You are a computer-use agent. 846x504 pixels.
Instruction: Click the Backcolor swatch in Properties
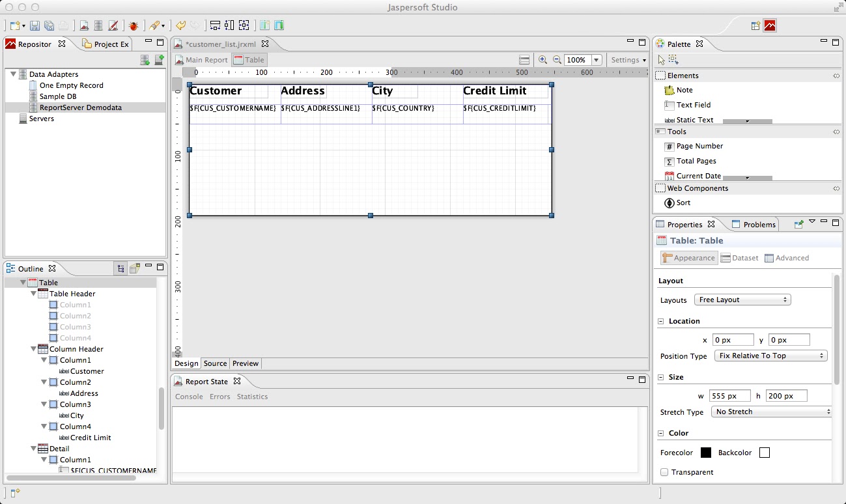[765, 452]
